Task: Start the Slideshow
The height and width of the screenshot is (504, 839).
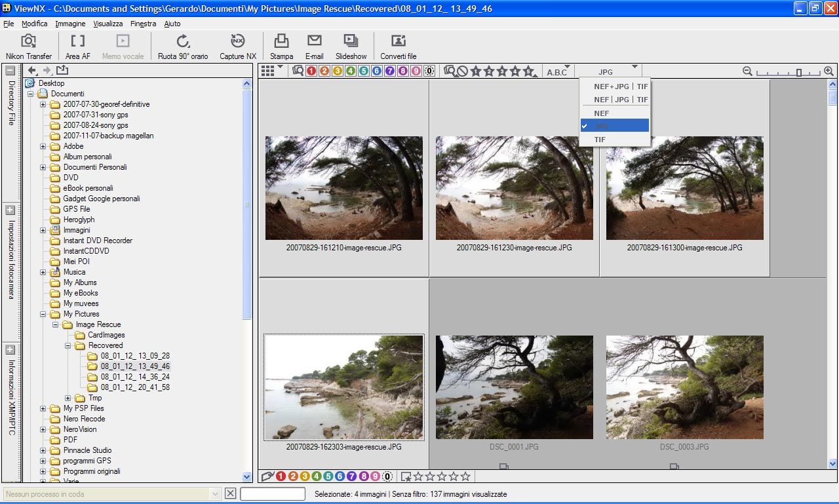Action: tap(351, 42)
